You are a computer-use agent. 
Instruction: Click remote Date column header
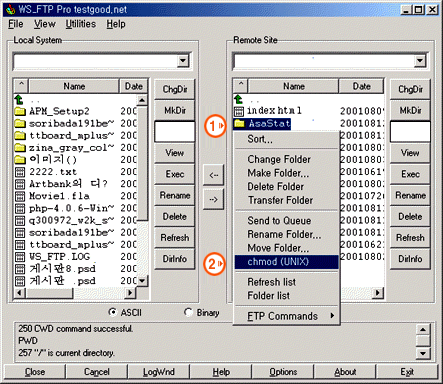pos(361,86)
